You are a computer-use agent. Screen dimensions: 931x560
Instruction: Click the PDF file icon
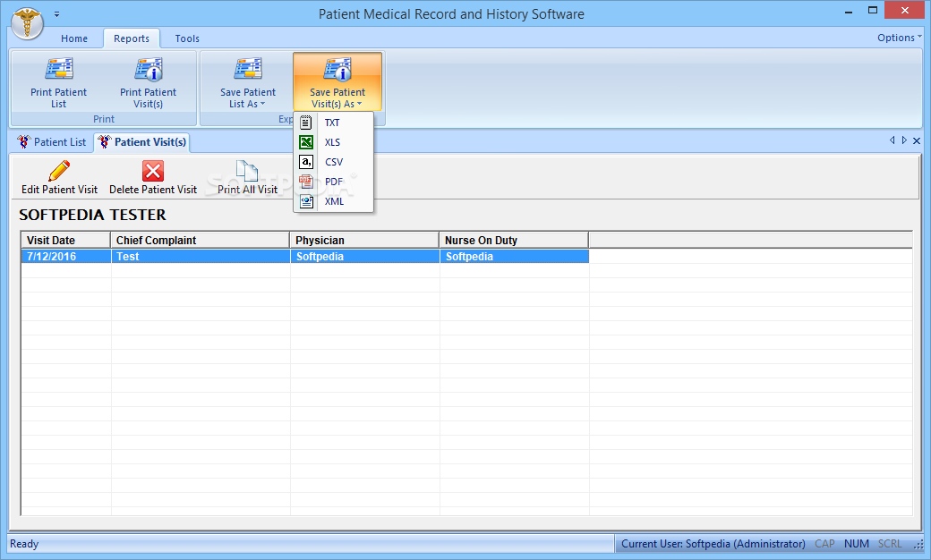306,182
